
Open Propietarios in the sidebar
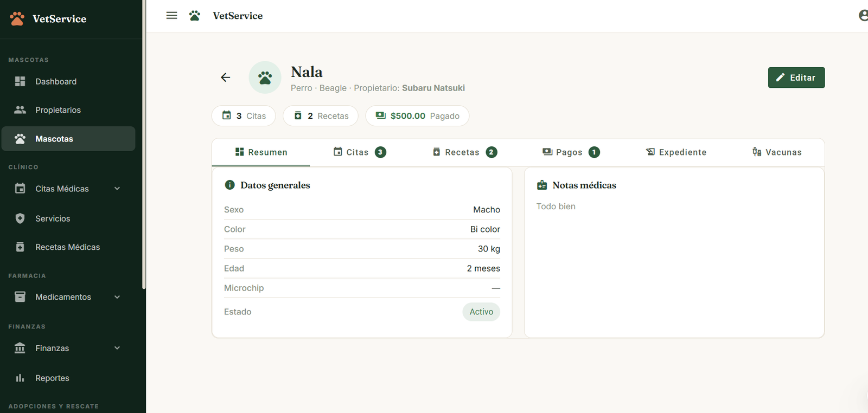point(68,110)
